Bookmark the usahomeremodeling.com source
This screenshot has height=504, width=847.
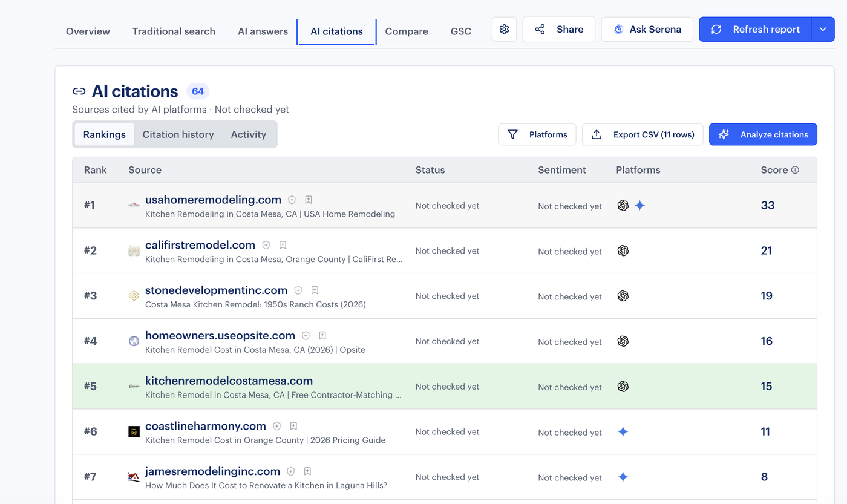pyautogui.click(x=309, y=200)
